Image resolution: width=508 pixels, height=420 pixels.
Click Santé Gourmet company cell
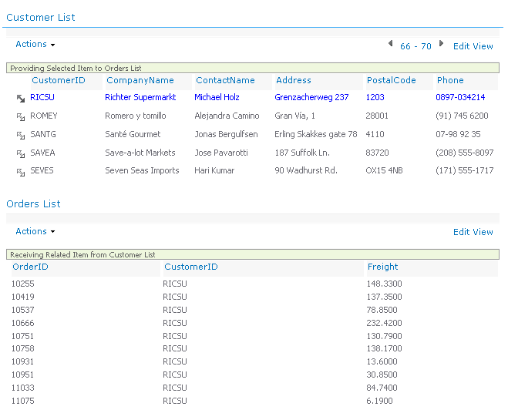tap(133, 134)
